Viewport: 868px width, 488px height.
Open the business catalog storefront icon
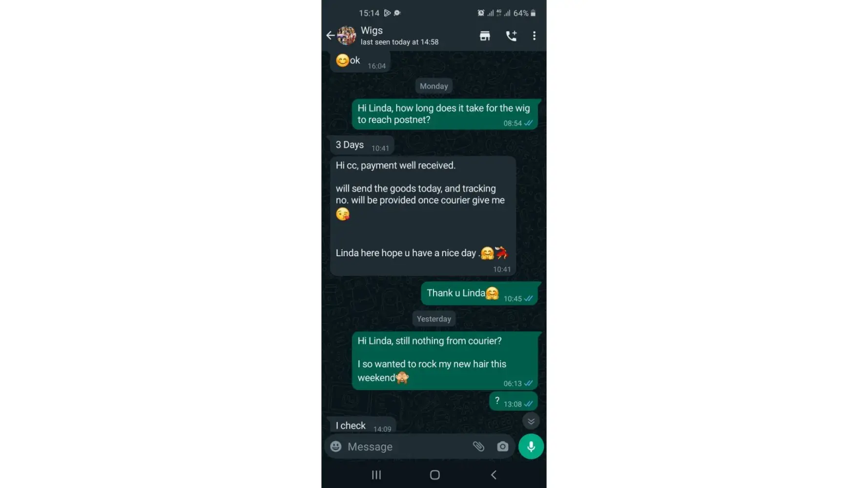coord(485,36)
